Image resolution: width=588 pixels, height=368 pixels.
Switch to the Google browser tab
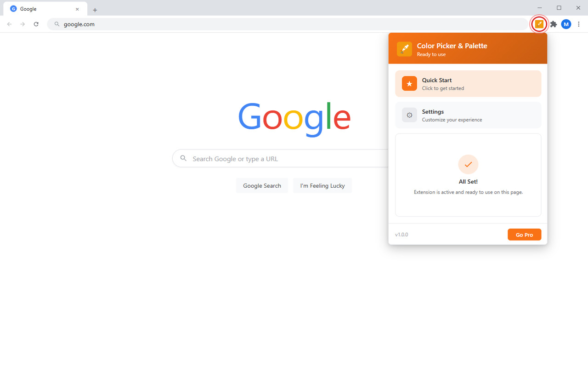[41, 8]
